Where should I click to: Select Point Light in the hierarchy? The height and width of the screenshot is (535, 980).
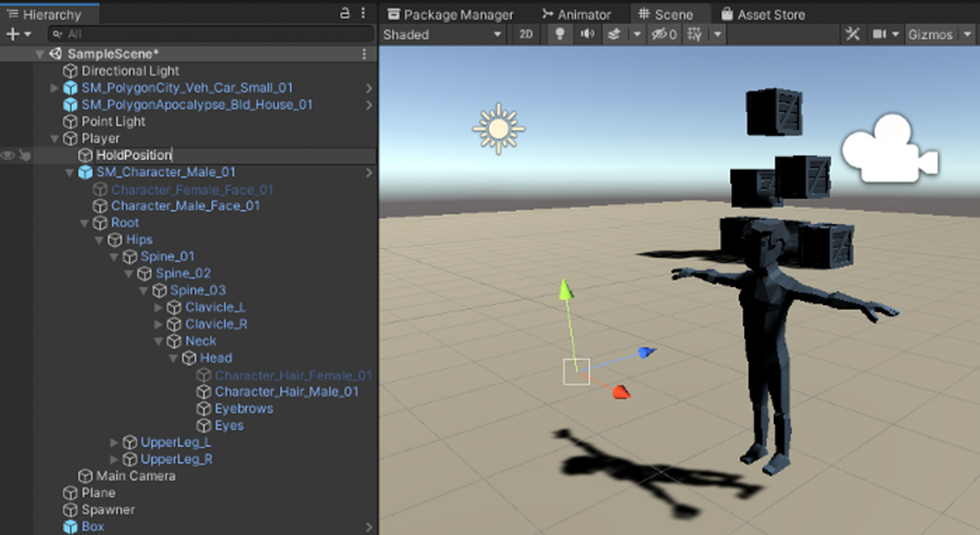[113, 121]
